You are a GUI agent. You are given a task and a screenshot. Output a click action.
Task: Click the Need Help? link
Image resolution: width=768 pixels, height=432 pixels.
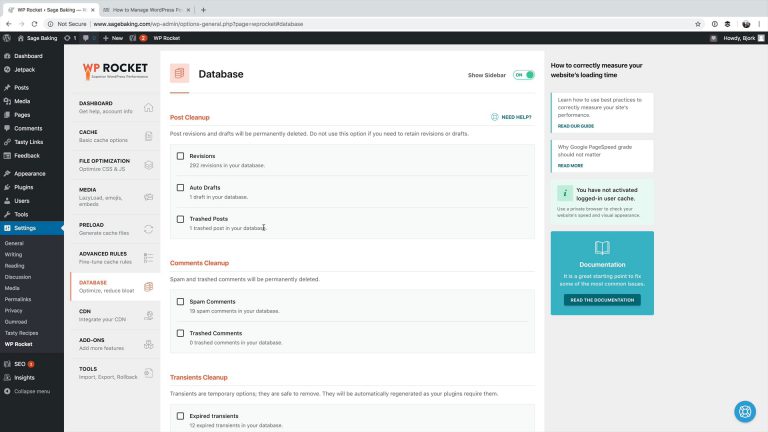(516, 118)
